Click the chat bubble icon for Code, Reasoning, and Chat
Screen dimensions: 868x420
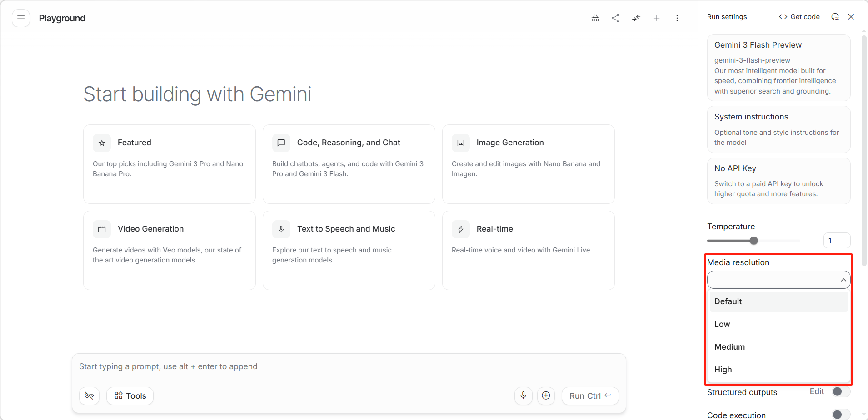tap(281, 143)
